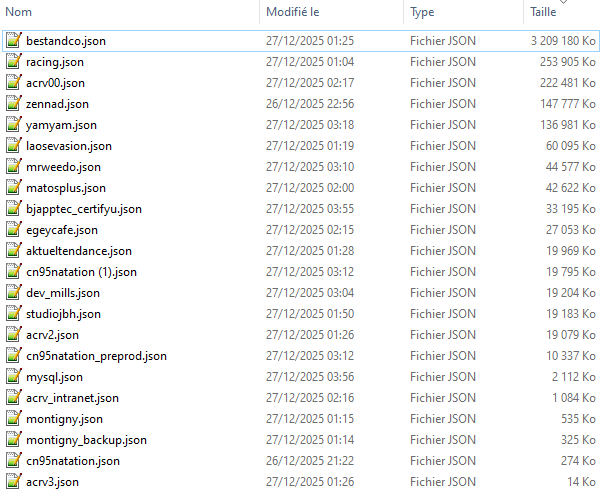
Task: Click the zennad.json file icon
Action: pyautogui.click(x=13, y=104)
